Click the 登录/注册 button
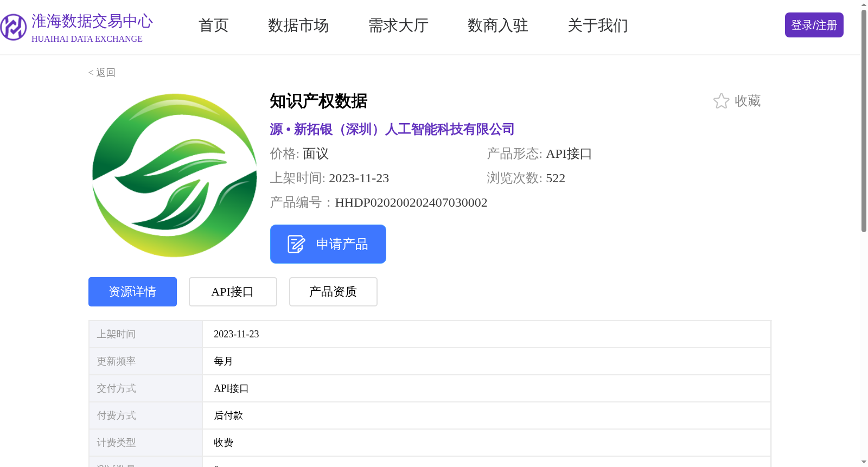 [814, 25]
